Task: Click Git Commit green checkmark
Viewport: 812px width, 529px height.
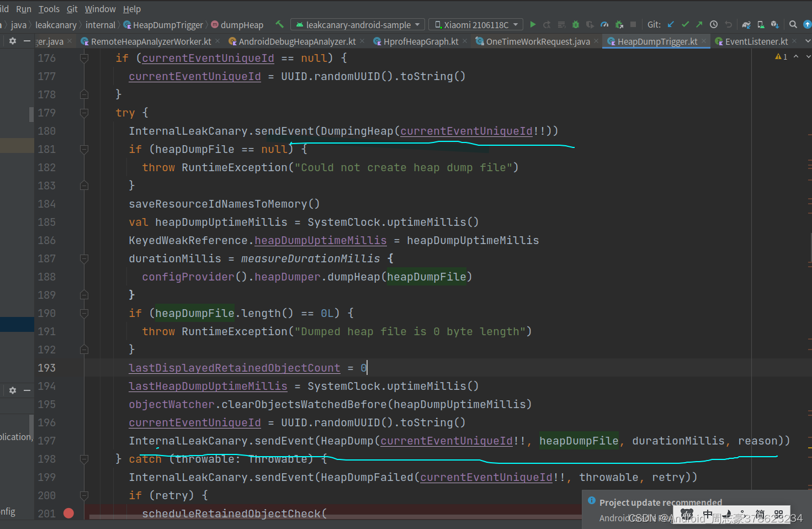Action: [x=685, y=24]
